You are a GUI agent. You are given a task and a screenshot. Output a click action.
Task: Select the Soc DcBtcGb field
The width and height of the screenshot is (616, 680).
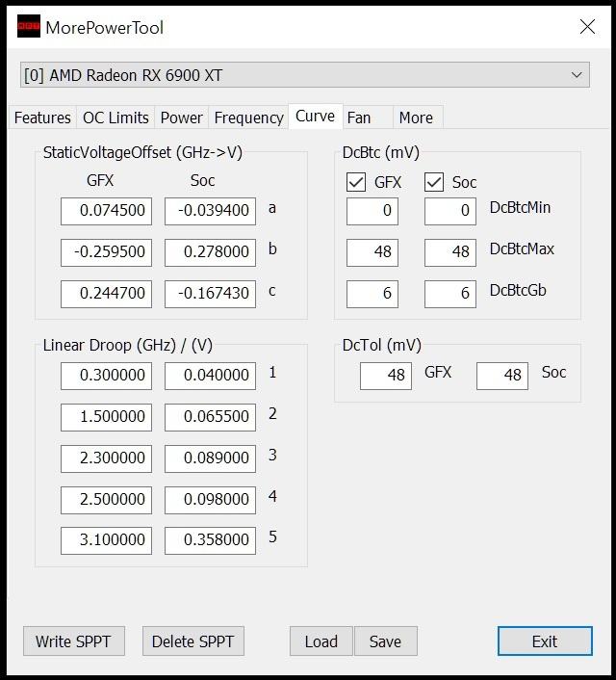pyautogui.click(x=450, y=294)
